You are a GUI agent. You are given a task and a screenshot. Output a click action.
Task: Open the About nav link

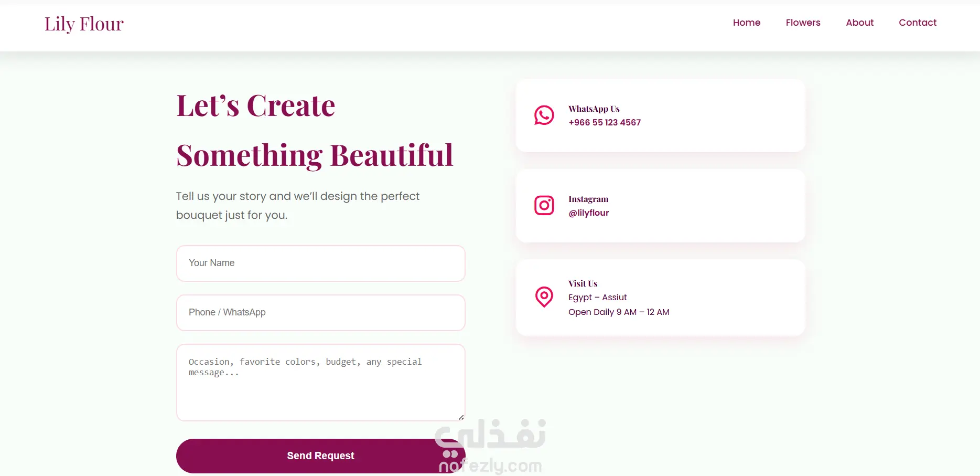point(859,23)
